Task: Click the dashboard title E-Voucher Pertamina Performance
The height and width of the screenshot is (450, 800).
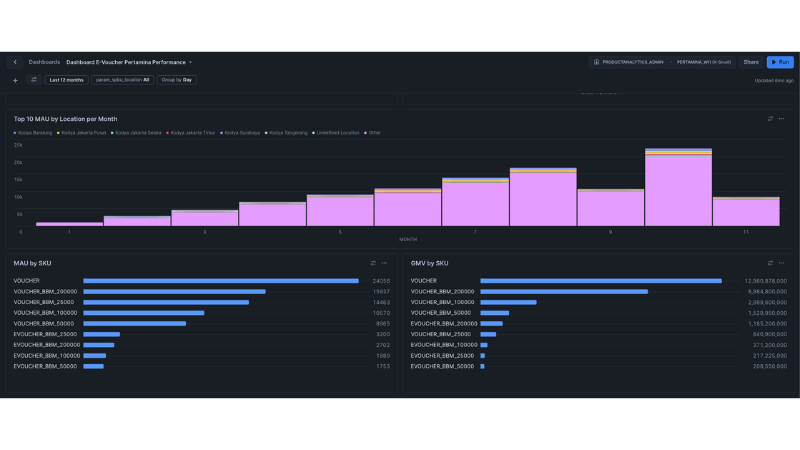Action: coord(126,62)
